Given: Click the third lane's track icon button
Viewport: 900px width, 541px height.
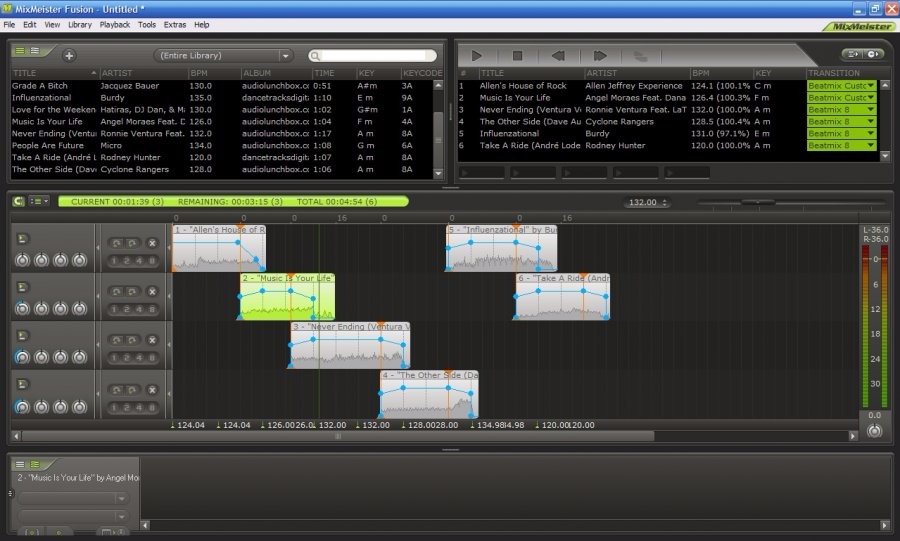Looking at the screenshot, I should point(22,336).
